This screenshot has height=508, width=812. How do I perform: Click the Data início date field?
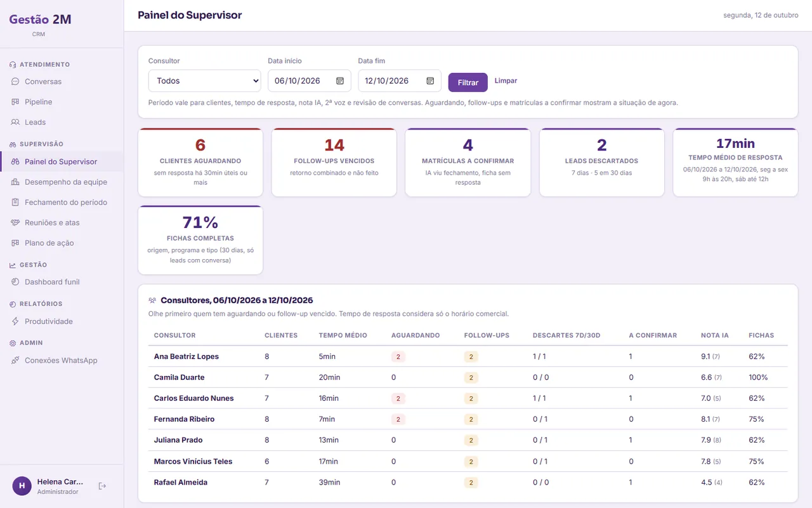tap(310, 81)
